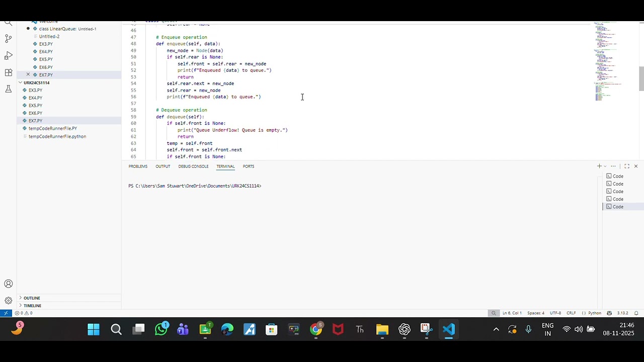Image resolution: width=644 pixels, height=362 pixels.
Task: Switch to the Debug Console tab
Action: click(x=193, y=166)
